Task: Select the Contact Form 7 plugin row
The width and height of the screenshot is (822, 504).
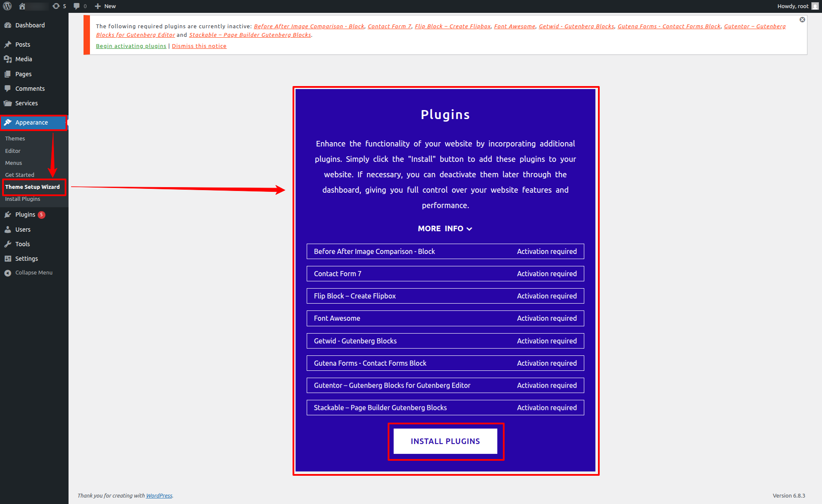Action: [445, 274]
